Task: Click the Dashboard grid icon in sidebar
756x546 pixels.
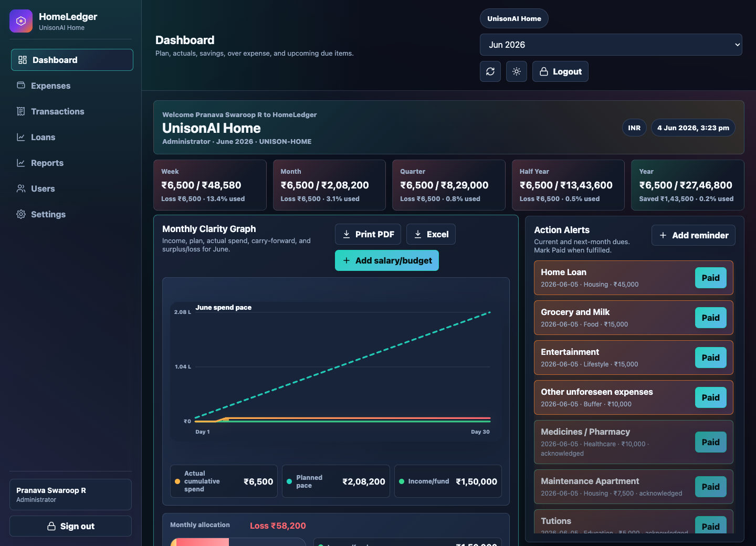Action: tap(23, 60)
